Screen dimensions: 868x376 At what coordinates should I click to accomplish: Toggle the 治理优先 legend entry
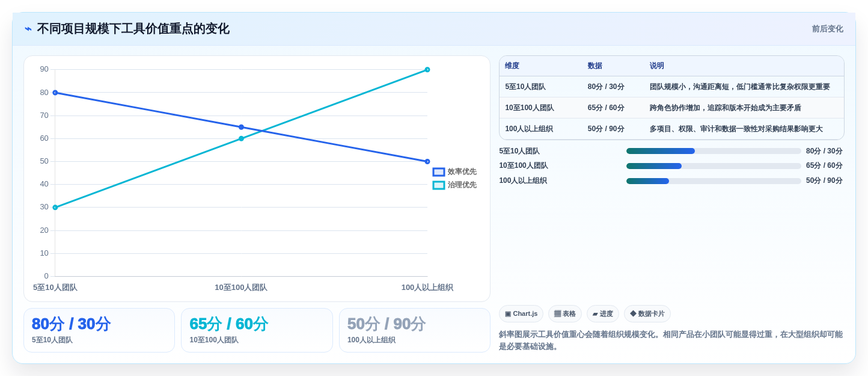click(454, 185)
